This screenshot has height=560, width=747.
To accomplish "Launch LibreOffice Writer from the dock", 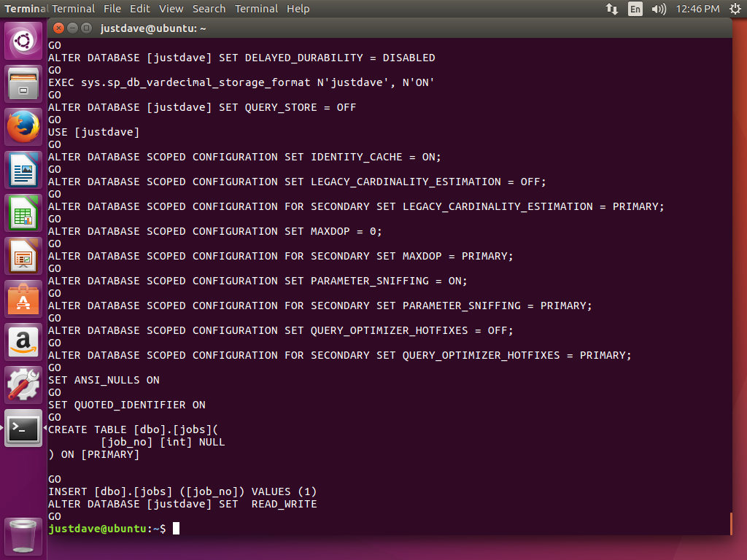I will pos(23,170).
